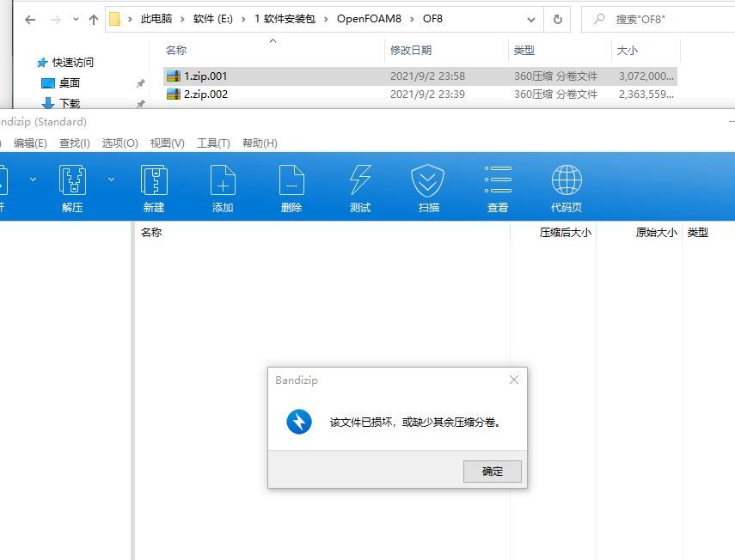Go up one folder with the up arrow
Viewport: 735px width, 560px height.
[x=94, y=20]
